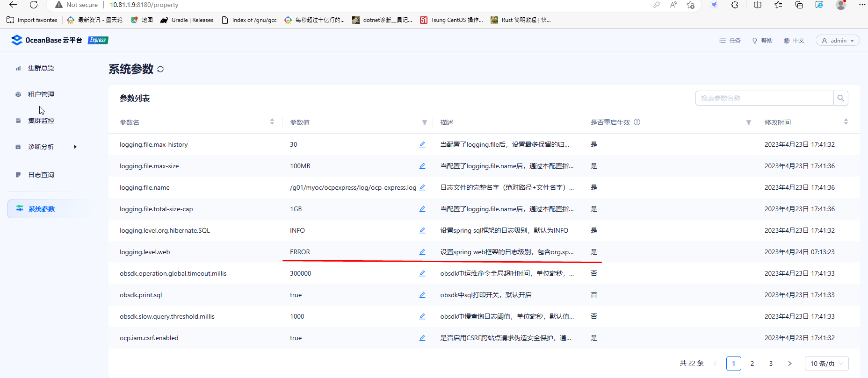The width and height of the screenshot is (868, 378).
Task: Click the current page 1 button
Action: [x=733, y=364]
